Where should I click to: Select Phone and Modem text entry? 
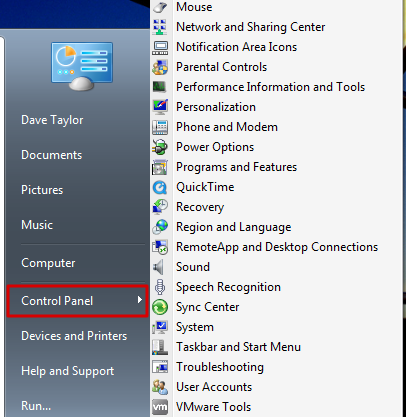coord(227,127)
